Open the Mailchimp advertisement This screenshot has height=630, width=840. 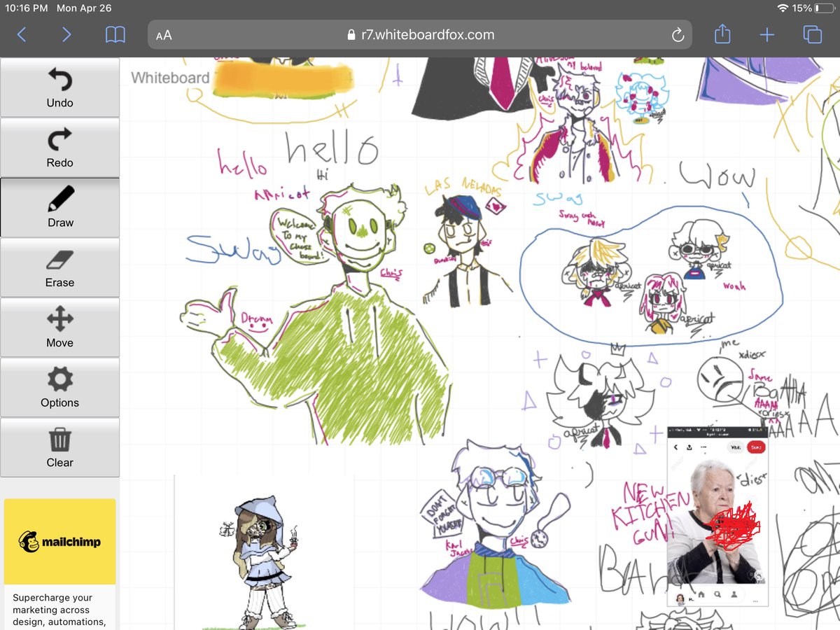tap(59, 541)
